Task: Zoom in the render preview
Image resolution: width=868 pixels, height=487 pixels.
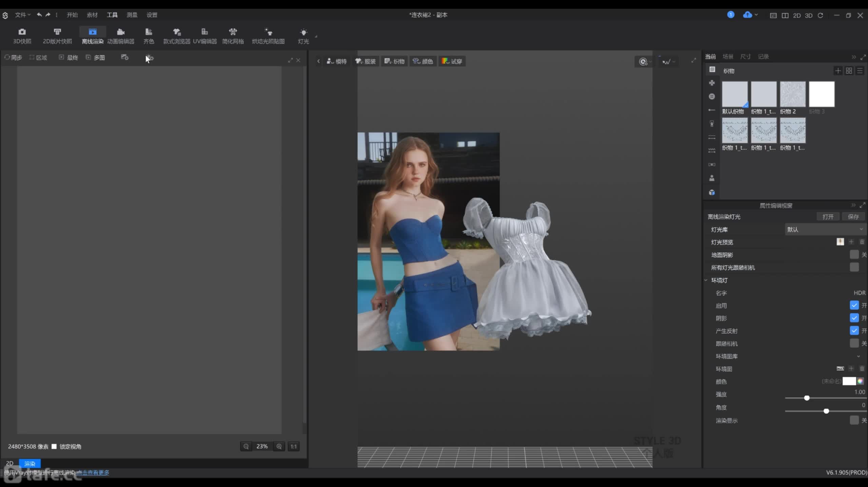Action: [x=279, y=446]
